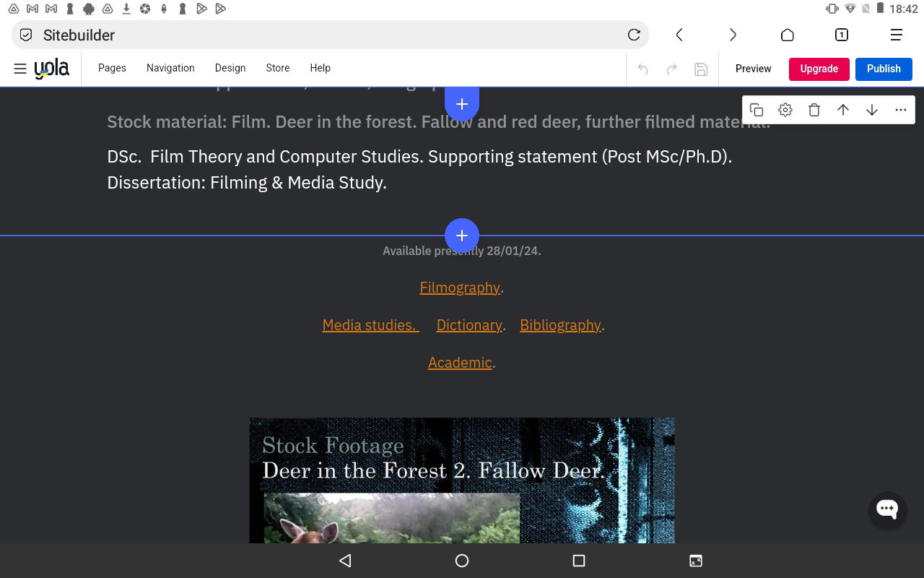
Task: Tap the Sitebuilder address bar
Action: pyautogui.click(x=330, y=35)
